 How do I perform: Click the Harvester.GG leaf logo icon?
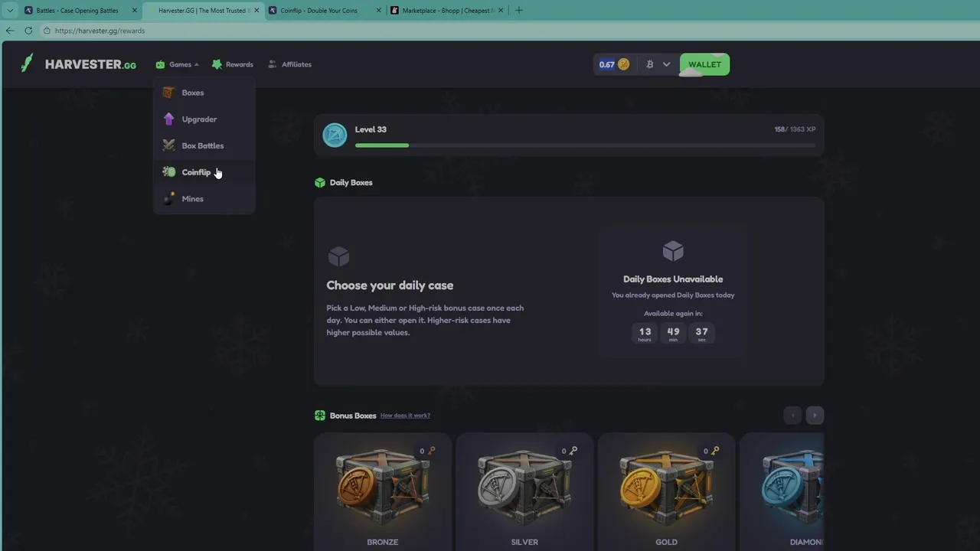click(27, 64)
